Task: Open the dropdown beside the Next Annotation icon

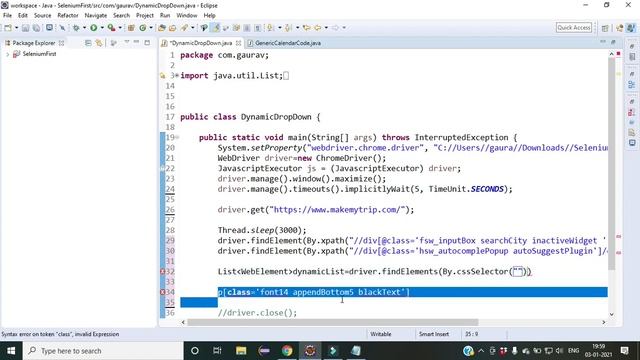Action: (280, 28)
